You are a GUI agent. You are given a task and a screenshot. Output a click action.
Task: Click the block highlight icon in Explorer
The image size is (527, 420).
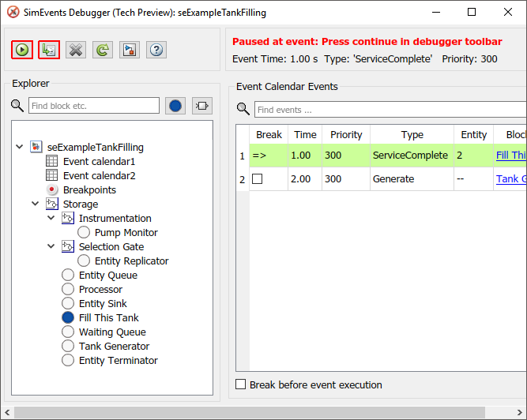(202, 106)
